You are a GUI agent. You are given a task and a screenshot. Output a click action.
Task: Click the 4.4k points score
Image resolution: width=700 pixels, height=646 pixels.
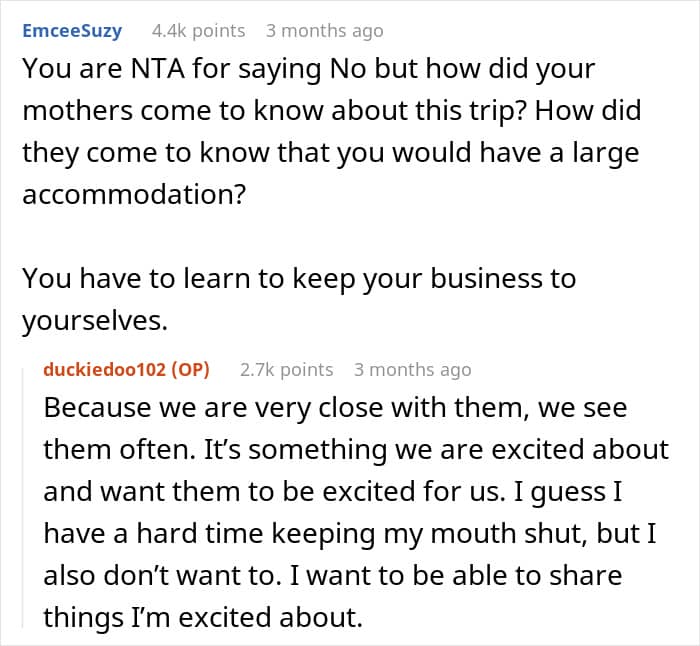(x=198, y=31)
